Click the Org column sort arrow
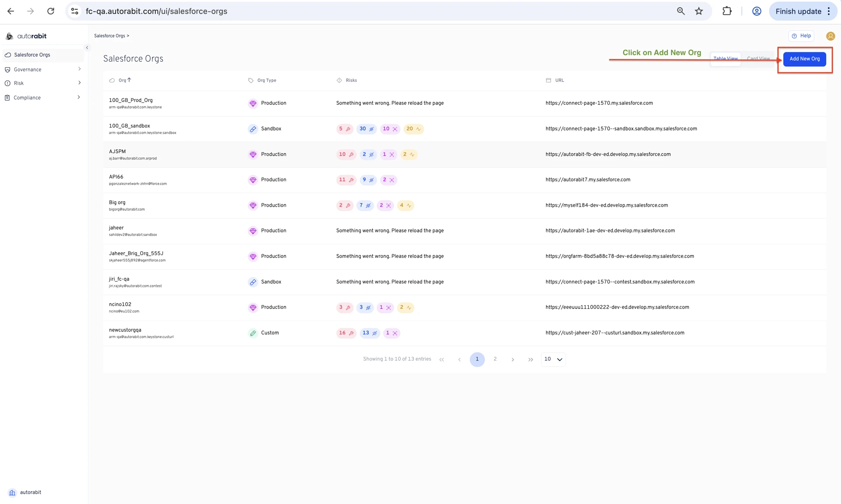The image size is (841, 504). pyautogui.click(x=129, y=80)
